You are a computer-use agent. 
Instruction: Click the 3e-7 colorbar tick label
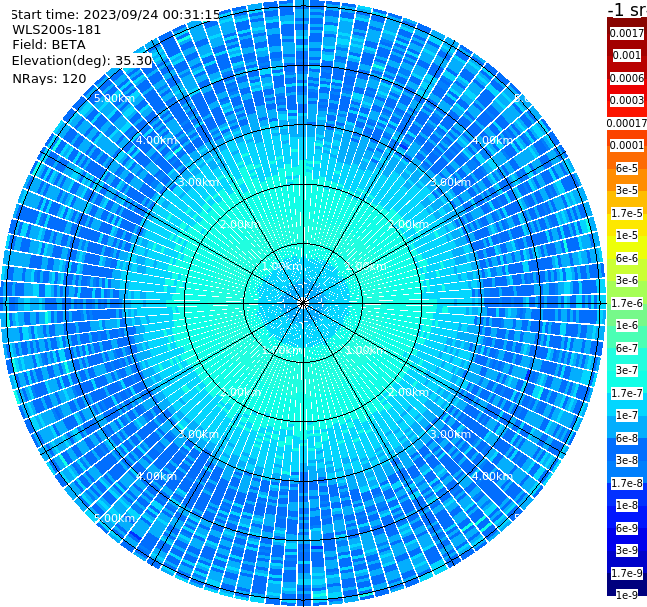[x=627, y=370]
